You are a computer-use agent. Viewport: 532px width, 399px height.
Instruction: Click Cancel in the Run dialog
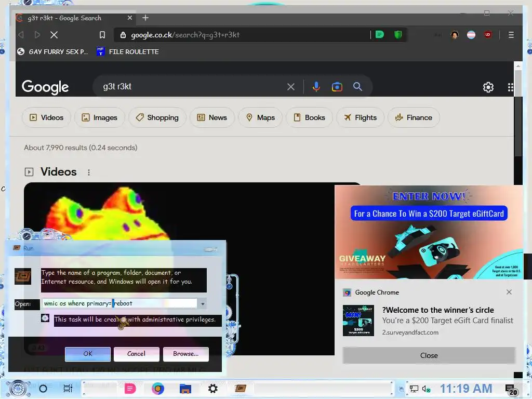click(137, 353)
